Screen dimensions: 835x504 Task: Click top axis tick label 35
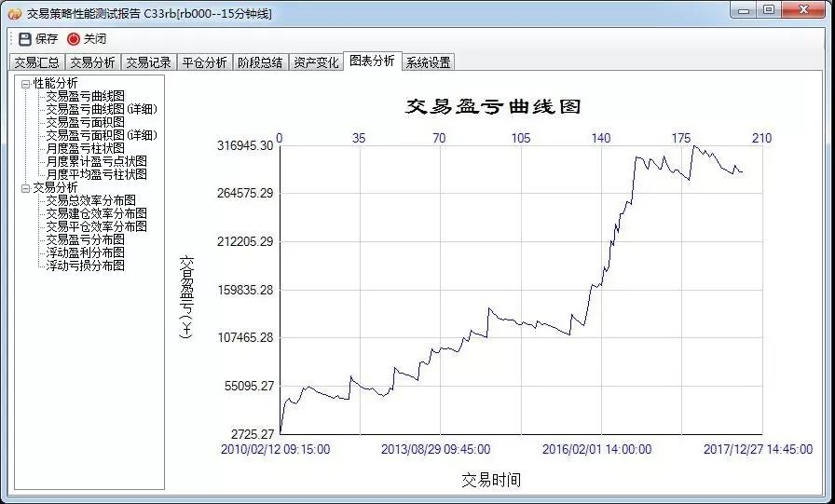pyautogui.click(x=359, y=139)
